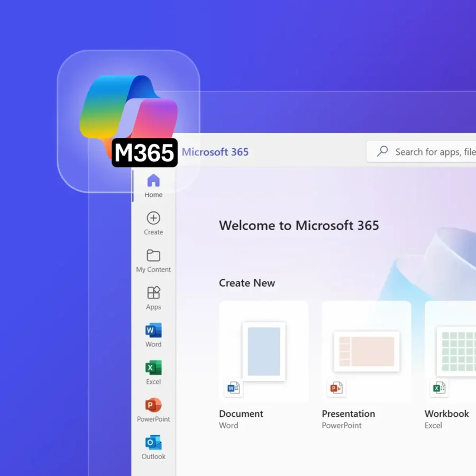Click the colorful Copilot logo
Screen dimensions: 476x476
pos(129,111)
